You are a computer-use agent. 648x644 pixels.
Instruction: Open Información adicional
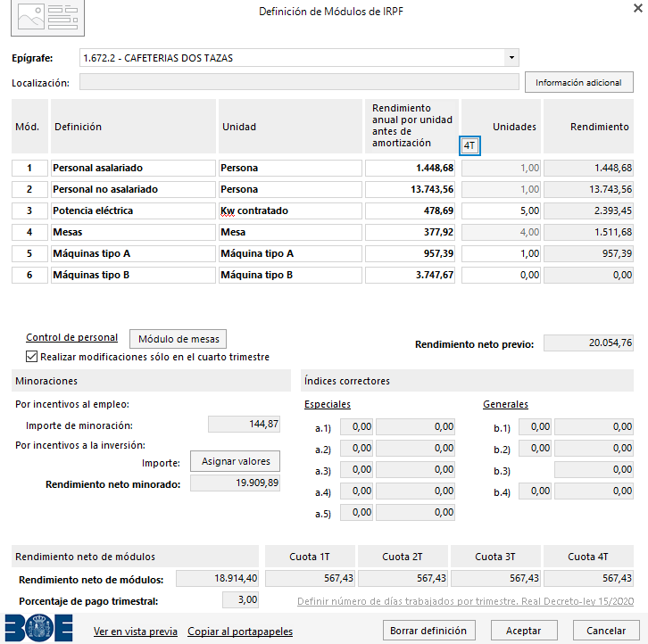(x=578, y=83)
